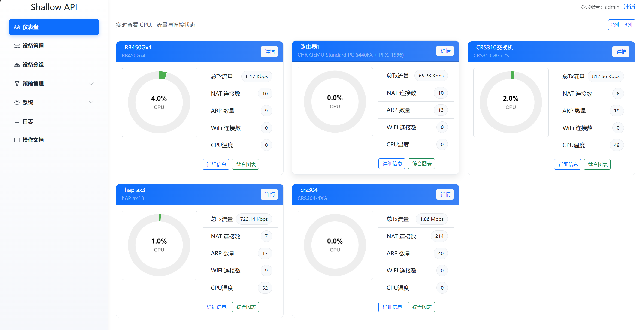Click the device management icon
The height and width of the screenshot is (330, 644).
coord(17,46)
